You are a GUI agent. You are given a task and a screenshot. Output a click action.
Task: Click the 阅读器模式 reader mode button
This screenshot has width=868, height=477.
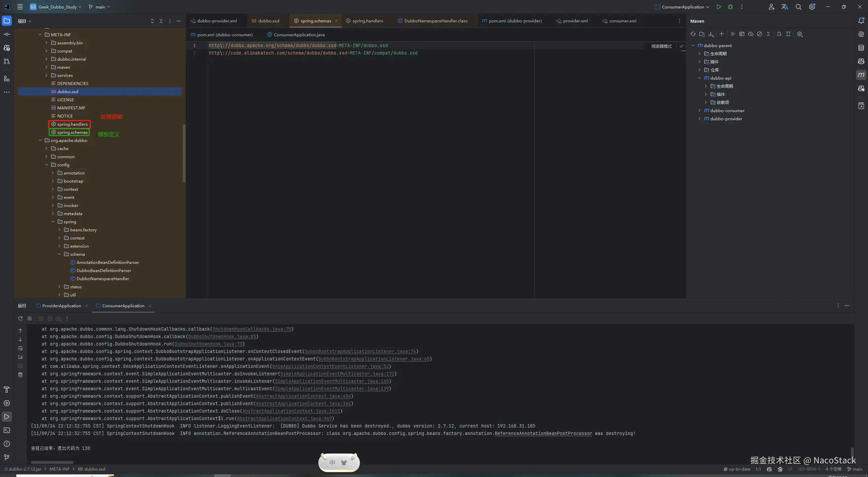pos(661,46)
